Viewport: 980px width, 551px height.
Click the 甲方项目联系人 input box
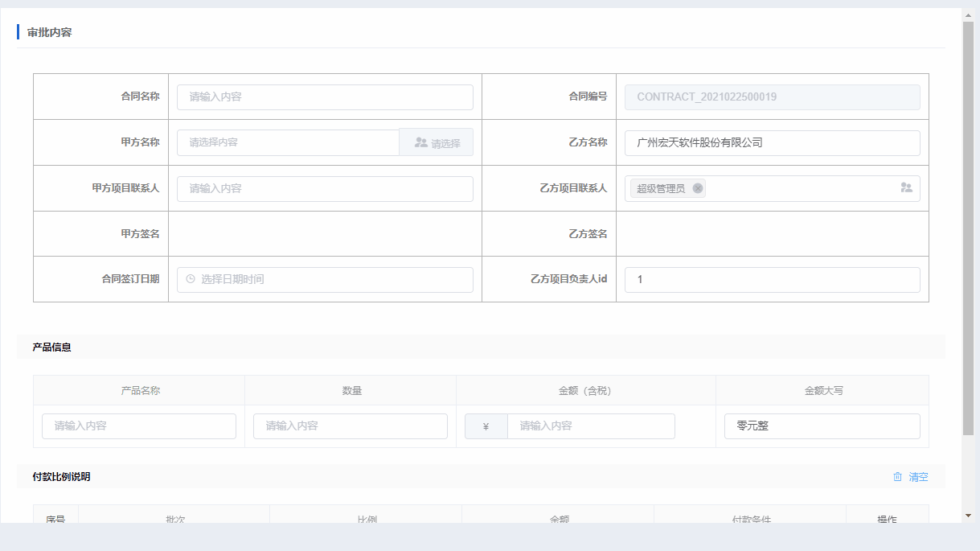[x=325, y=188]
